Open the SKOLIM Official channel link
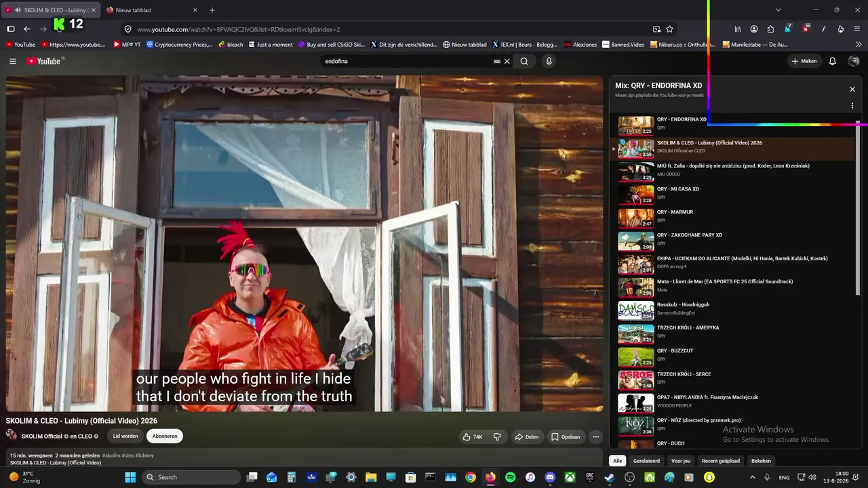This screenshot has height=488, width=868. tap(41, 436)
